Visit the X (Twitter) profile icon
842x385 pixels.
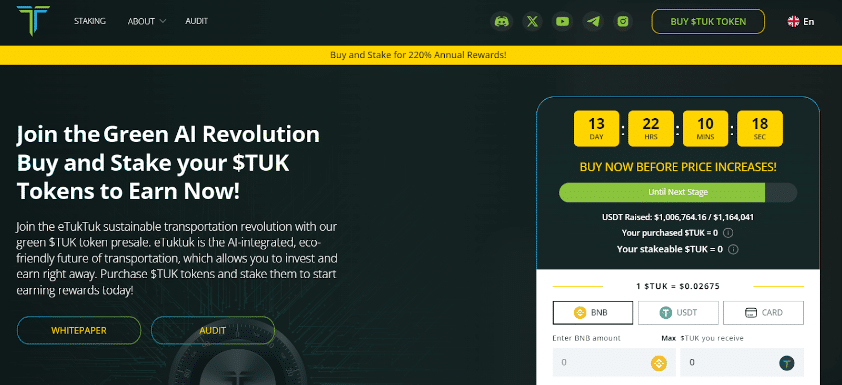pos(532,21)
